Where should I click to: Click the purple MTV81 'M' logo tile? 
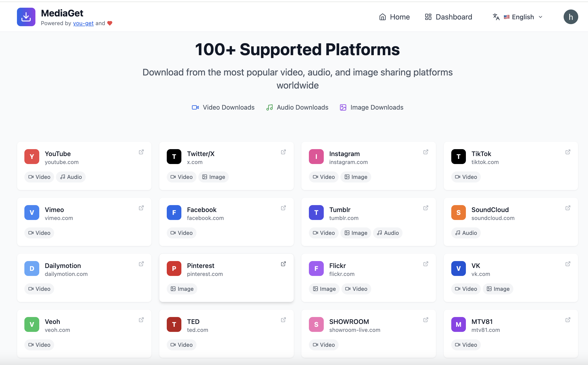pyautogui.click(x=458, y=324)
